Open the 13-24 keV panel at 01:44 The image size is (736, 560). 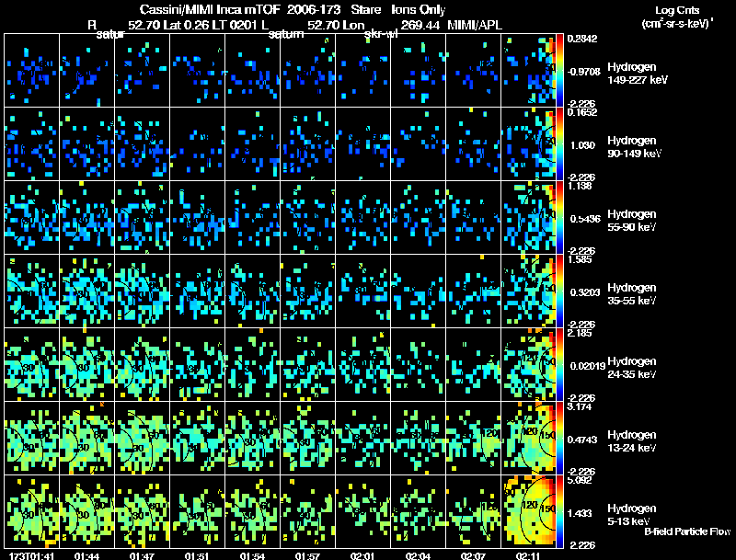pyautogui.click(x=86, y=438)
